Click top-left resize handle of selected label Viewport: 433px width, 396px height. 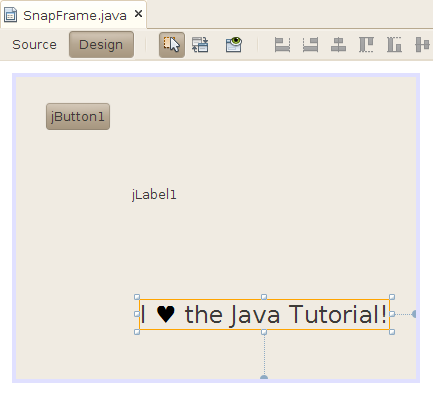[x=137, y=297]
